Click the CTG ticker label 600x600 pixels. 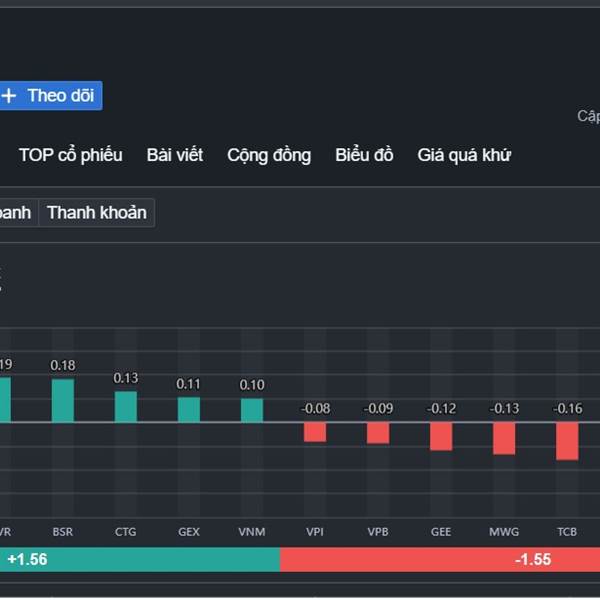point(126,532)
